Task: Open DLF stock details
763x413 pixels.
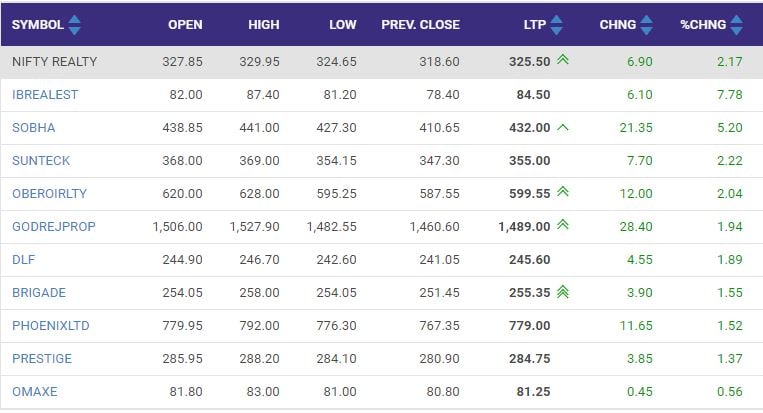Action: click(x=23, y=260)
